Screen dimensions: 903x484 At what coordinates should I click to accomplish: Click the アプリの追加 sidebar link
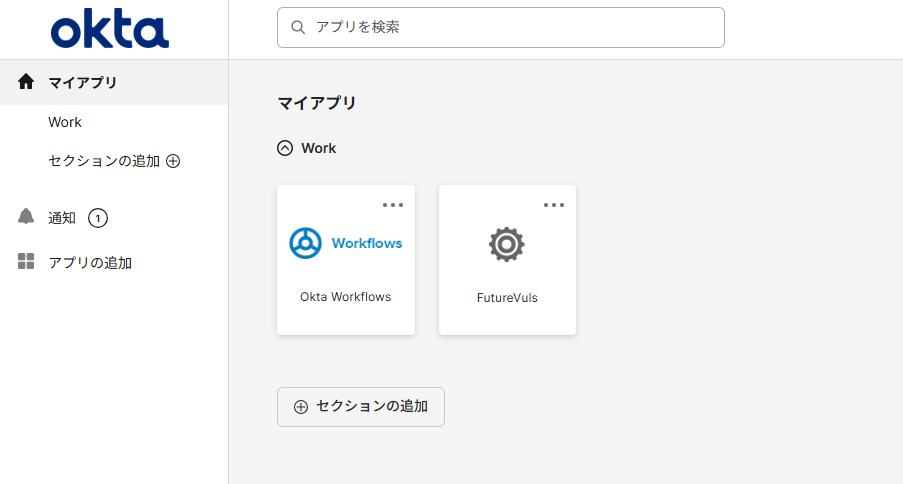coord(90,263)
